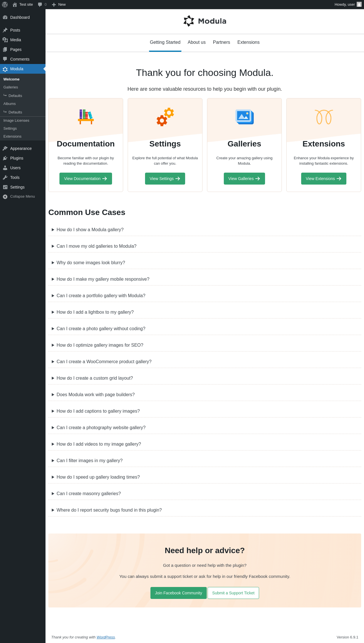The image size is (364, 643).
Task: Select Image Licenses in Modula submenu
Action: [16, 121]
